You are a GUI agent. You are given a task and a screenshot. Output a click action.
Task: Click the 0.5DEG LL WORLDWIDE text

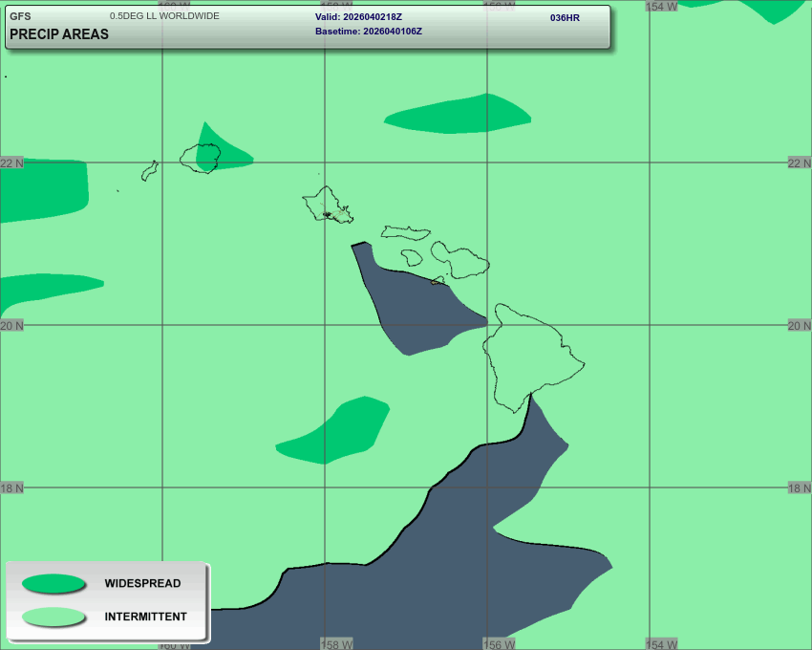pos(164,16)
